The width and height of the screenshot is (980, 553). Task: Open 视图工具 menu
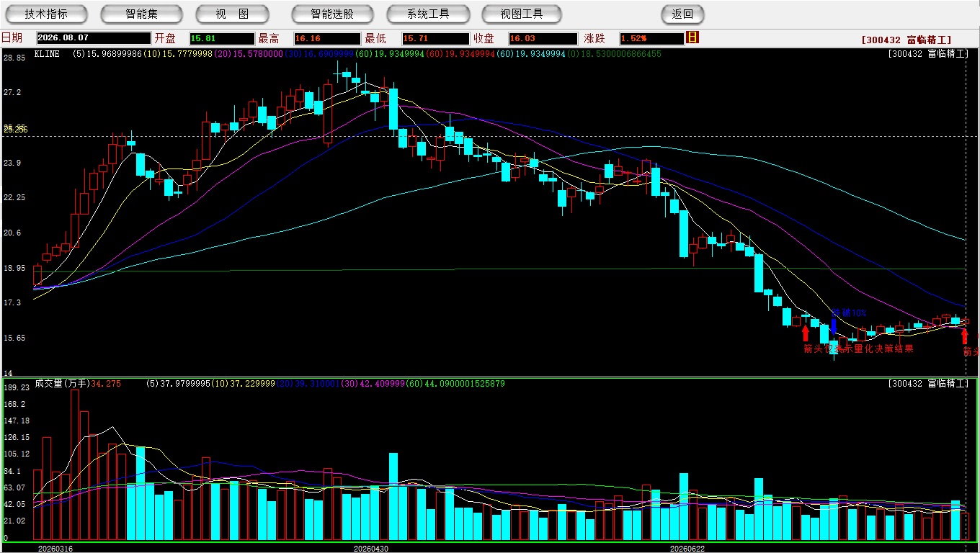pos(522,14)
